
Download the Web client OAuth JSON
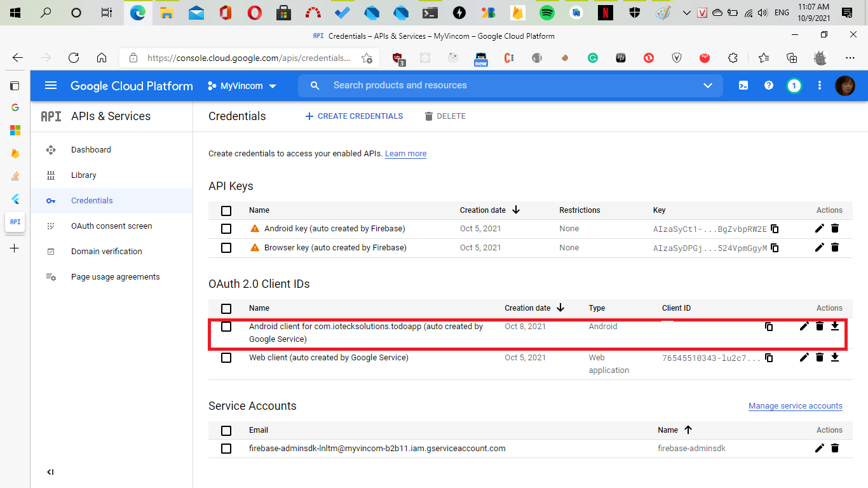click(x=835, y=358)
